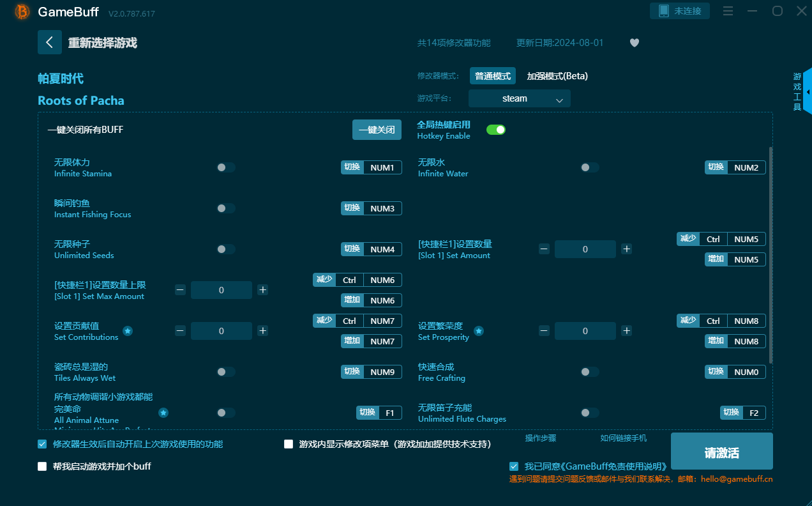Click the phone connection status icon button
The width and height of the screenshot is (812, 506).
point(680,11)
